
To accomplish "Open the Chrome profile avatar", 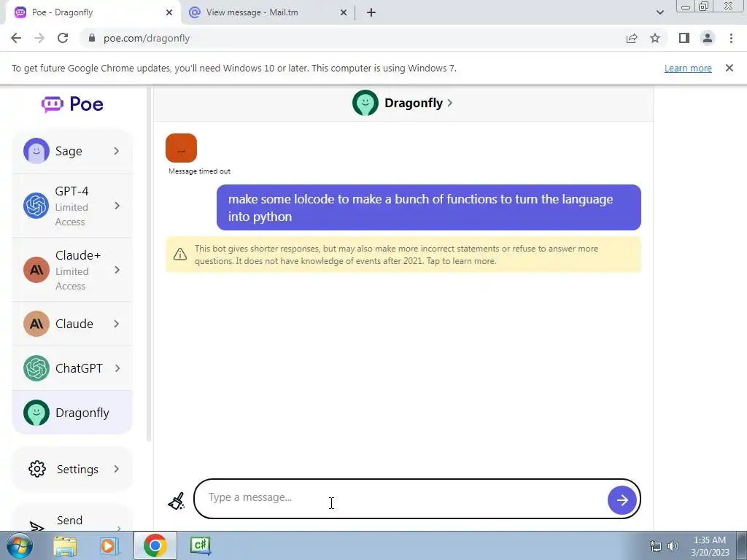I will point(708,38).
